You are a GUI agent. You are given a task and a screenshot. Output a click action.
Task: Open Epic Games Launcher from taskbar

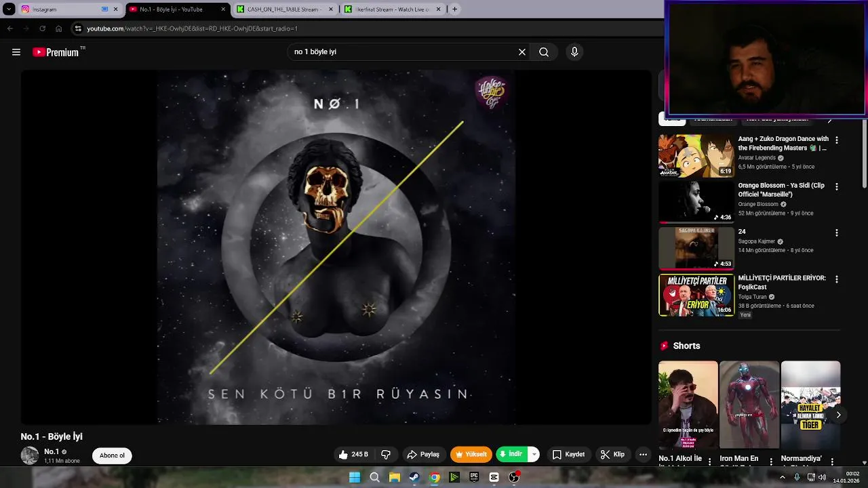[474, 477]
